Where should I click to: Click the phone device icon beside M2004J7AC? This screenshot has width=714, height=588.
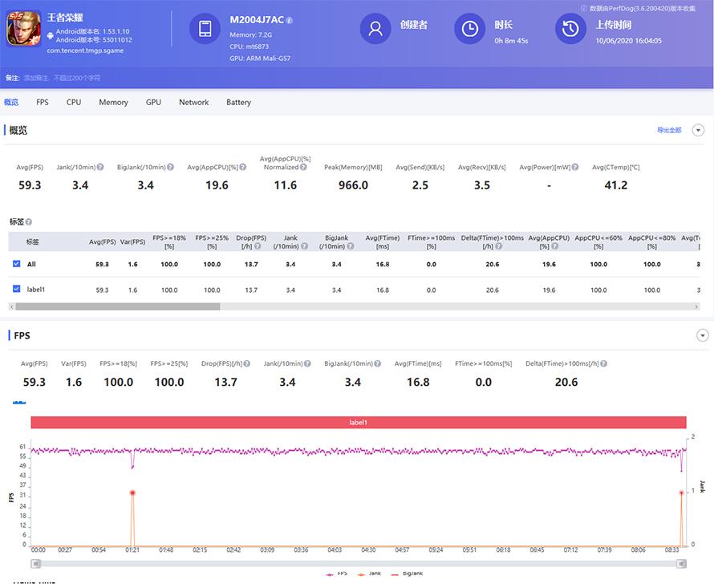tap(205, 29)
